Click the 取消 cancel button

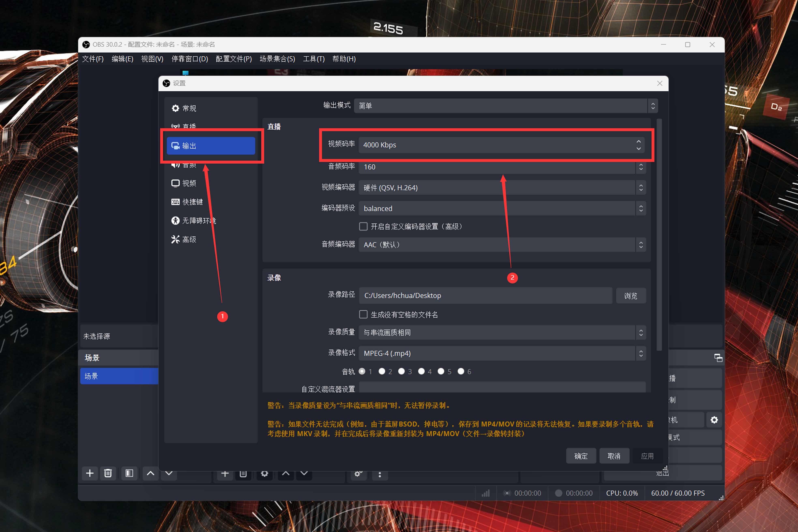pos(614,456)
